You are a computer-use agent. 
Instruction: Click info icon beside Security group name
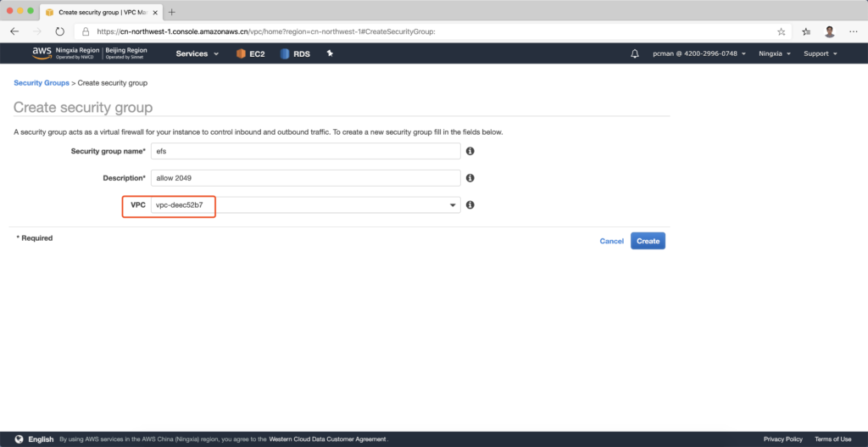point(470,151)
